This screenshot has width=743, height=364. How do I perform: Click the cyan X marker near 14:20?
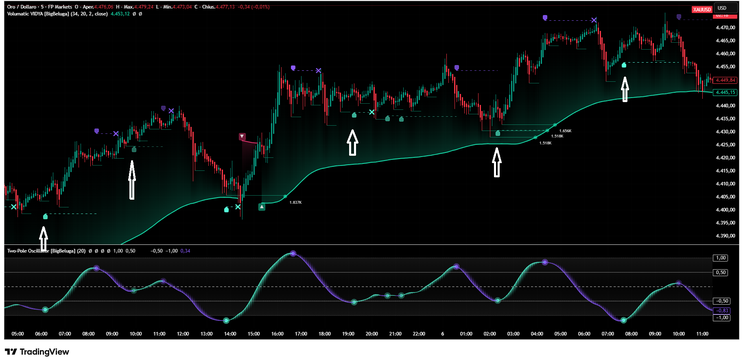coord(238,207)
